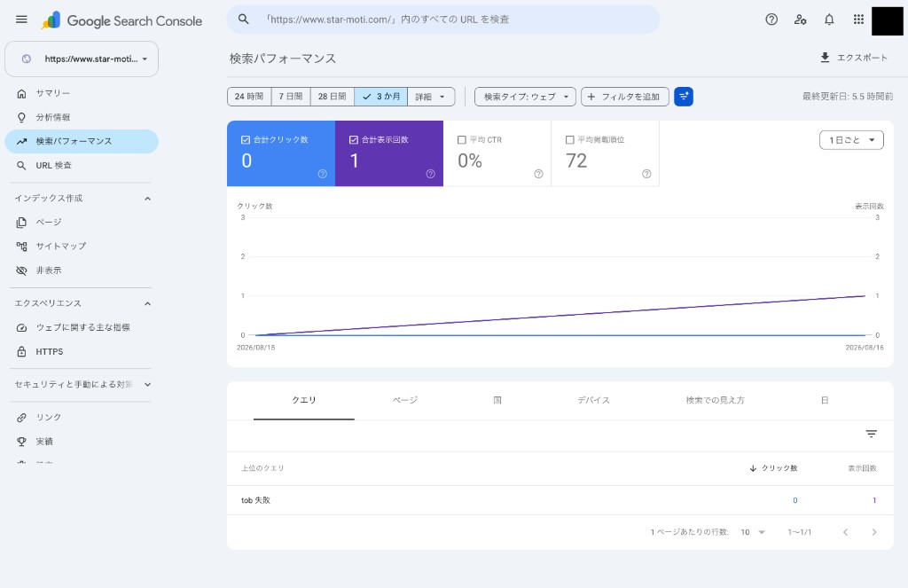908x588 pixels.
Task: Open サイトマップ in the sidebar
Action: click(x=82, y=247)
